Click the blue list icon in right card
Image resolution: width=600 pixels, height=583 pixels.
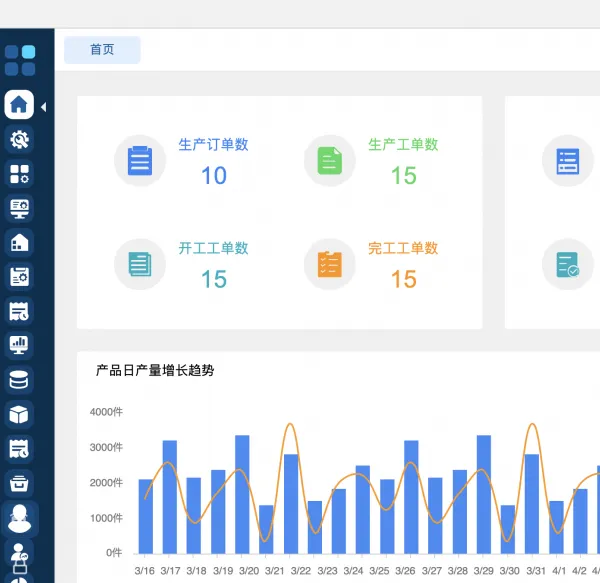(x=568, y=161)
